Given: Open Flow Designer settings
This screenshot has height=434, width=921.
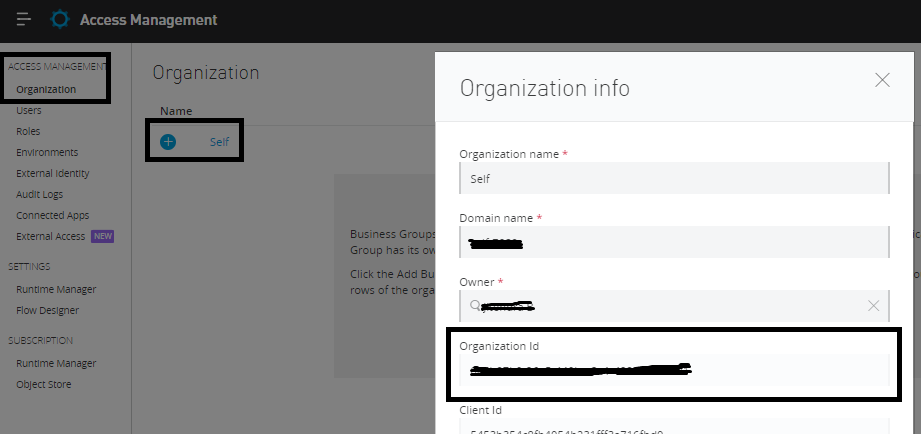Looking at the screenshot, I should (x=47, y=310).
